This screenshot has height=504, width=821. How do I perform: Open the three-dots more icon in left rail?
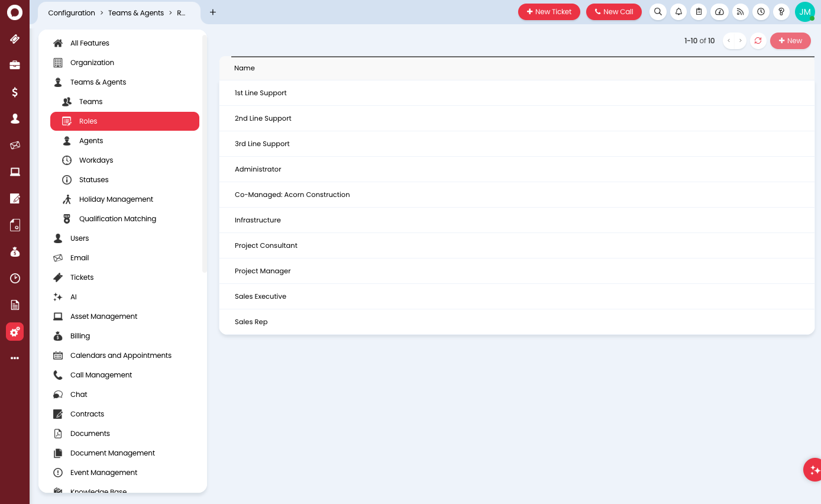point(15,358)
